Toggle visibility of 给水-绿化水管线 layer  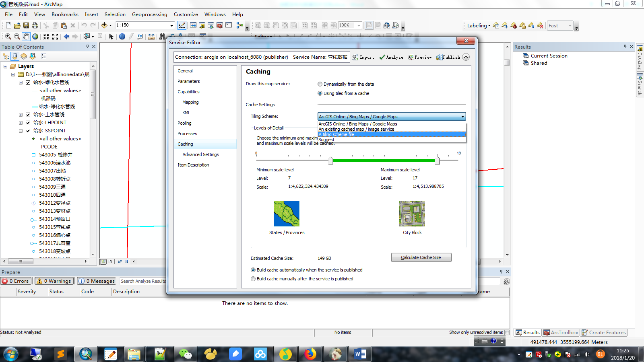coord(28,82)
